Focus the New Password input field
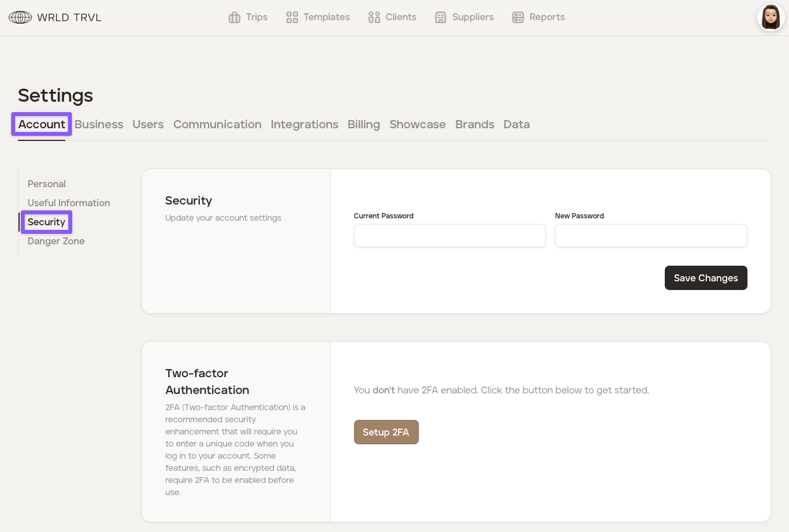Image resolution: width=789 pixels, height=532 pixels. 651,236
